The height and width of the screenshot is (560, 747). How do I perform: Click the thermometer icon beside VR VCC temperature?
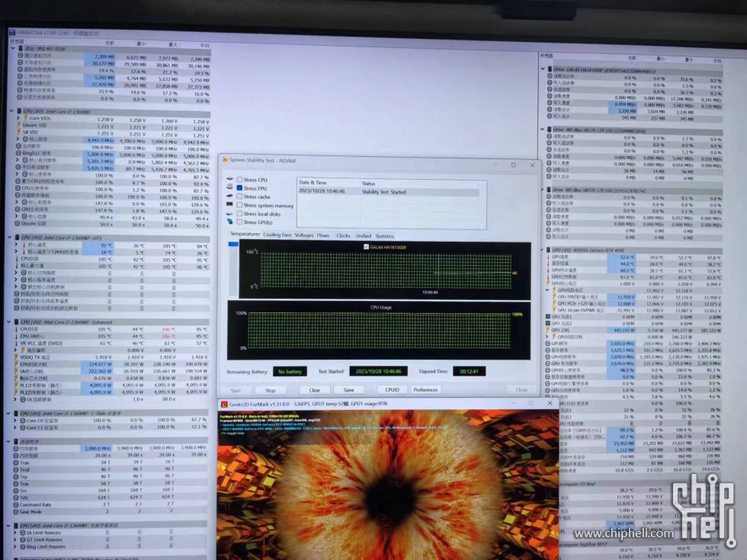click(x=16, y=343)
